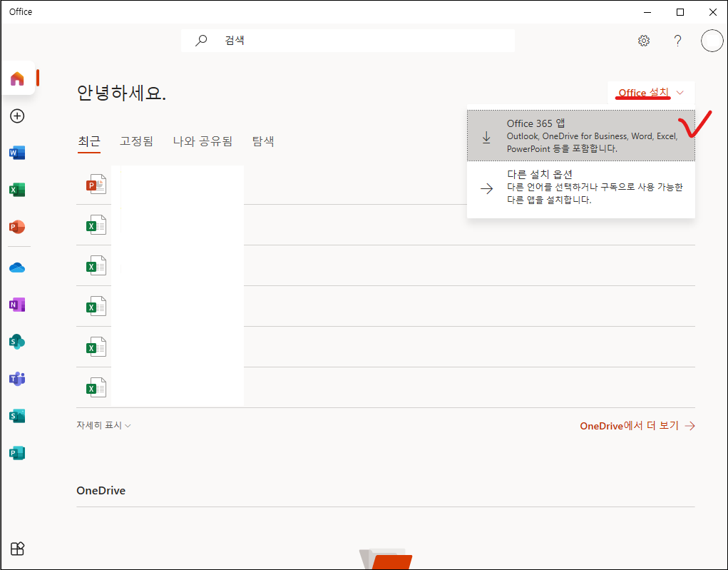Click the 안녕하세요. greeting text
Screen dimensions: 728x570
[121, 93]
